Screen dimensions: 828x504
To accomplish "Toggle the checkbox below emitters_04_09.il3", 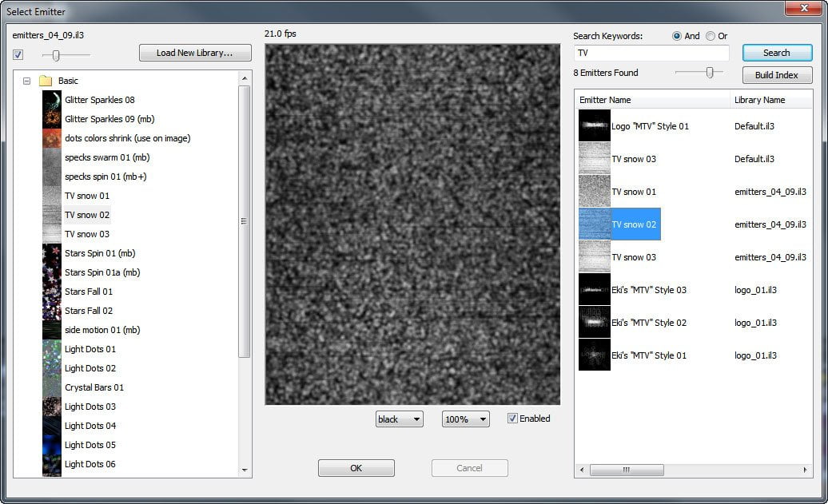I will click(x=18, y=54).
